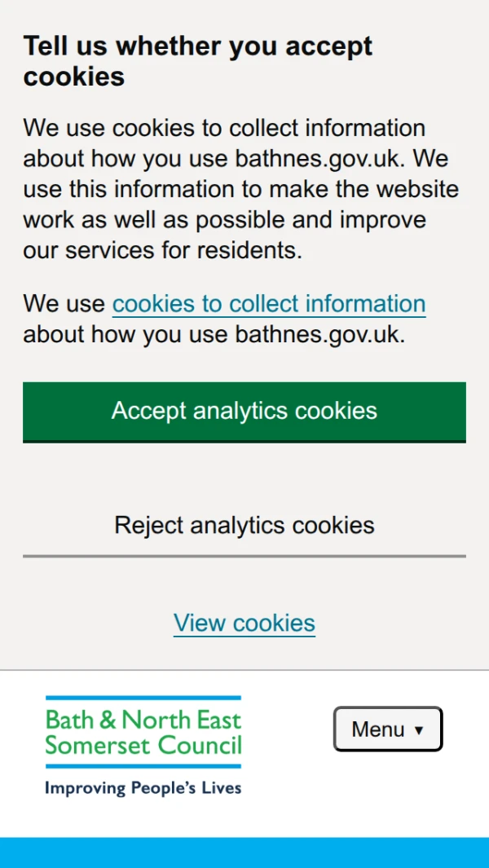Click the 'Improving People's Lives' tagline
Screen dimensions: 489x868
tap(143, 788)
